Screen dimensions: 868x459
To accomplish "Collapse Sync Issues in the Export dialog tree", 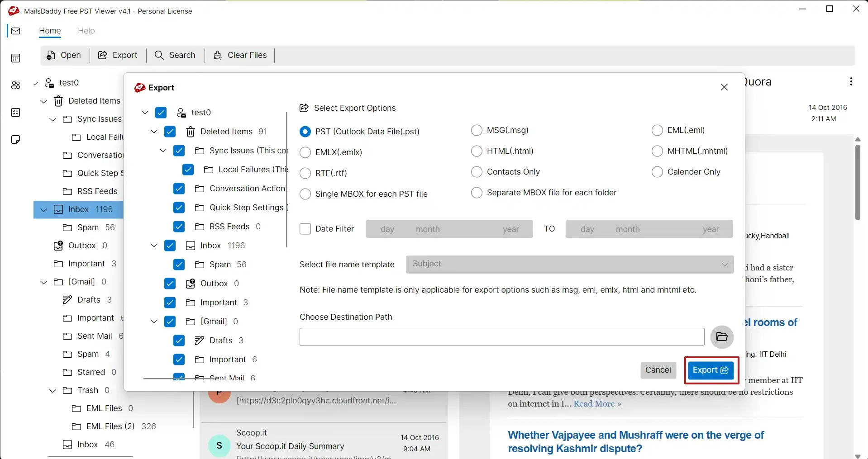I will coord(163,151).
